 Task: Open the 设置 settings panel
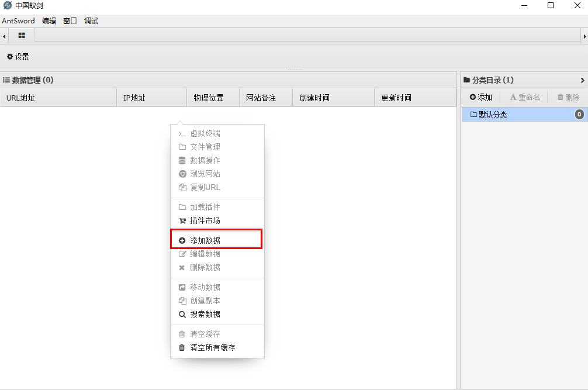[x=17, y=57]
